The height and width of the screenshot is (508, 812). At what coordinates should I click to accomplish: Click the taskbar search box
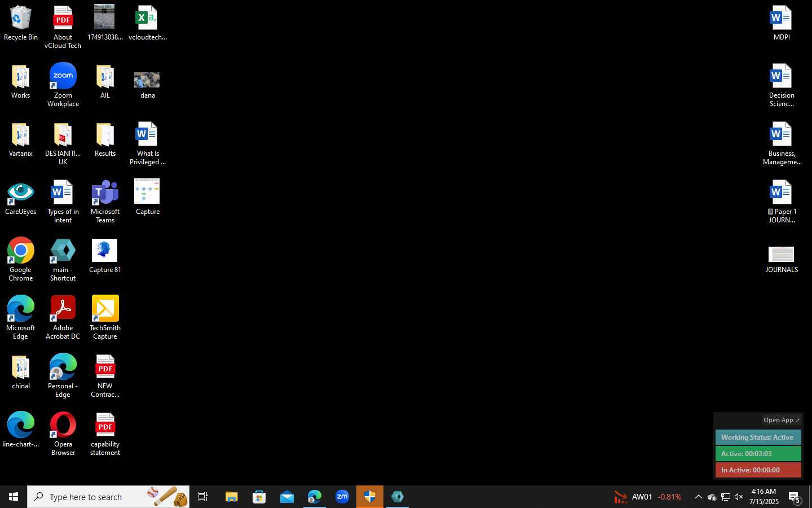point(108,497)
